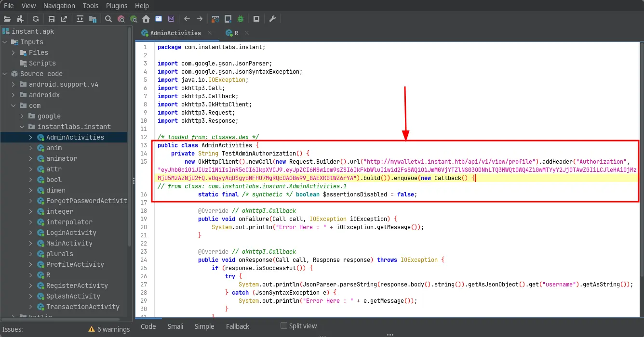644x337 pixels.
Task: Open Text search magnifier icon
Action: pyautogui.click(x=108, y=19)
